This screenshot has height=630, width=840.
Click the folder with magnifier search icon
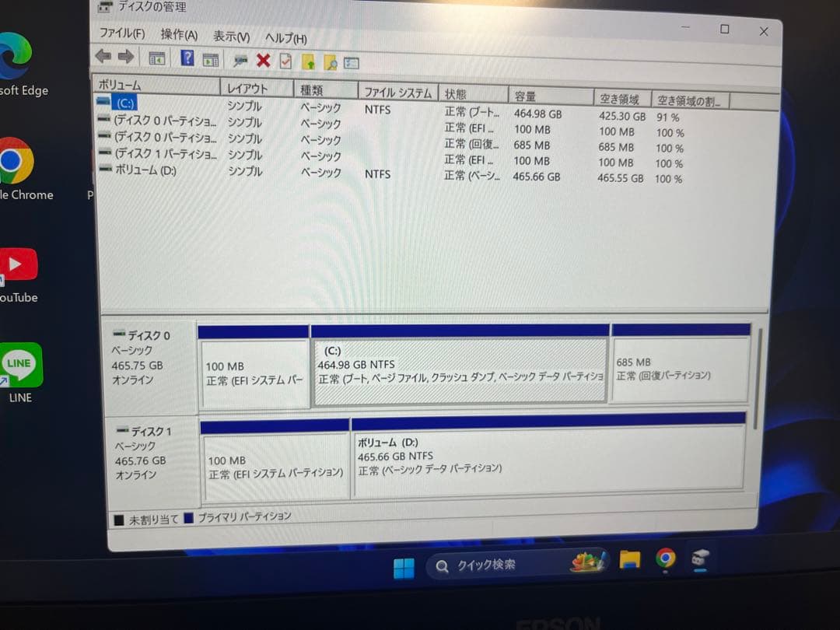[x=331, y=63]
